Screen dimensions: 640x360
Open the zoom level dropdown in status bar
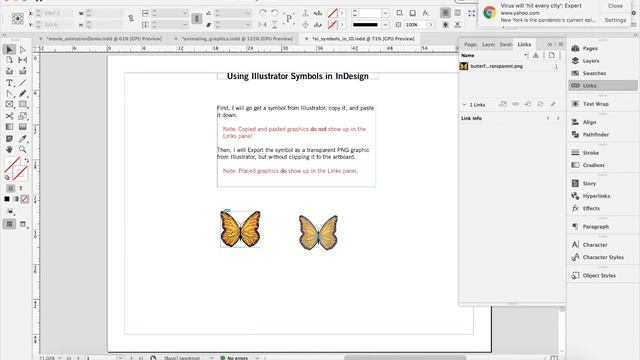[x=60, y=358]
